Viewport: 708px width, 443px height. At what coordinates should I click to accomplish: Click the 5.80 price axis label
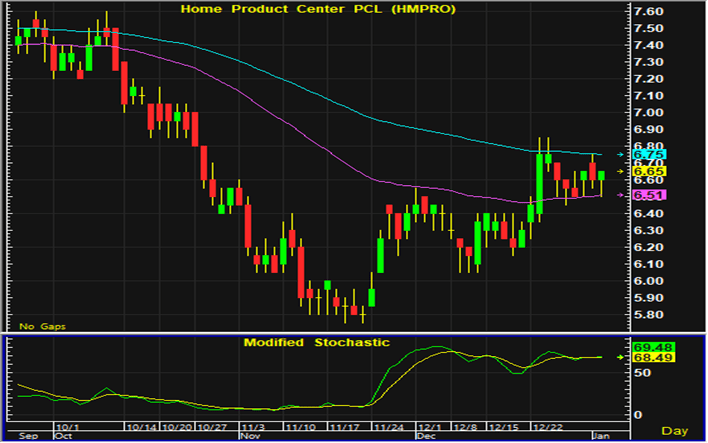pos(650,315)
